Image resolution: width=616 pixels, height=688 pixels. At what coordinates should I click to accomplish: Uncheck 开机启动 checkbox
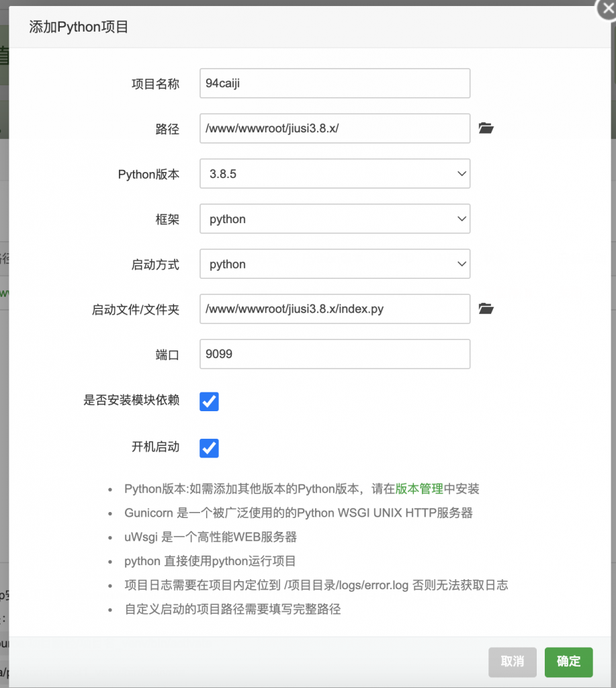pyautogui.click(x=209, y=448)
